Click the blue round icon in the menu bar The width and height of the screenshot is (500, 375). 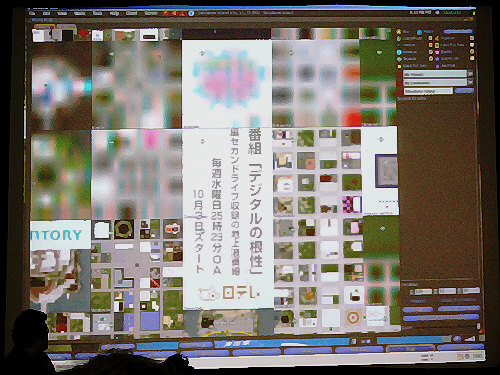(x=191, y=13)
